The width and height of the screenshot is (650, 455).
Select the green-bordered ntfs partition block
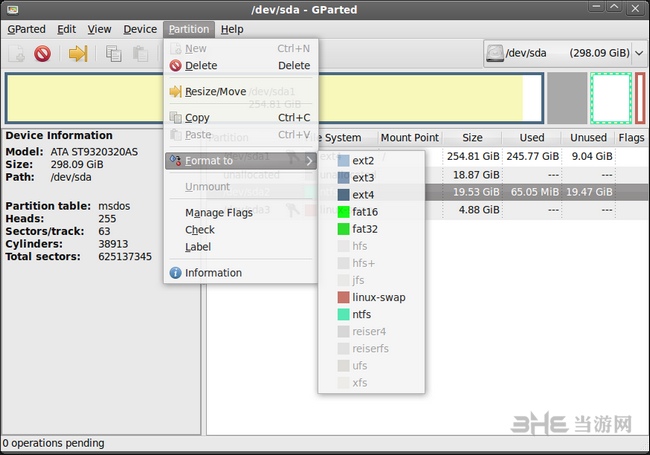click(x=611, y=98)
